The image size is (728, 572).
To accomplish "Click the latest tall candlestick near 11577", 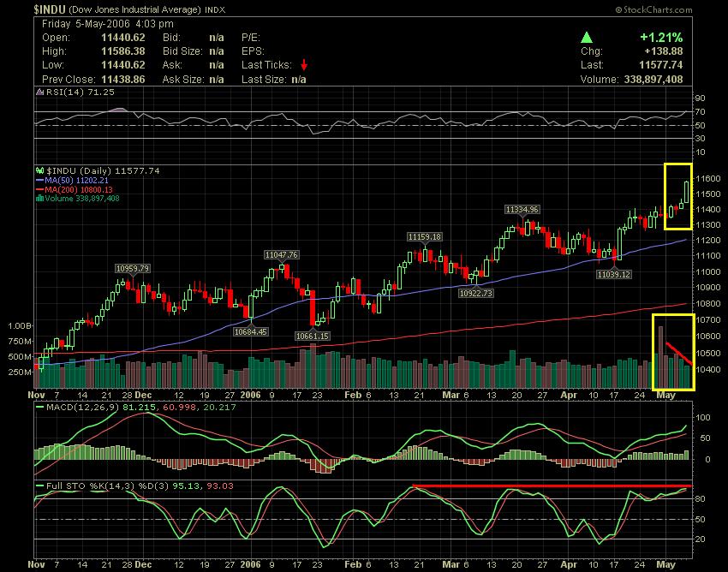I will (x=687, y=192).
